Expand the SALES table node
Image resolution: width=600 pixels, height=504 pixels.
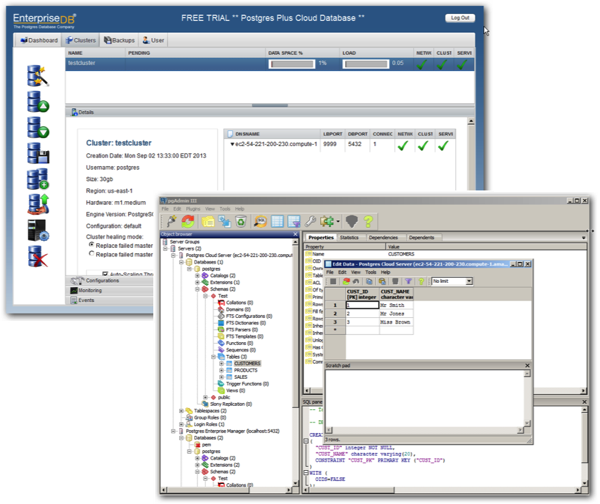tap(222, 377)
